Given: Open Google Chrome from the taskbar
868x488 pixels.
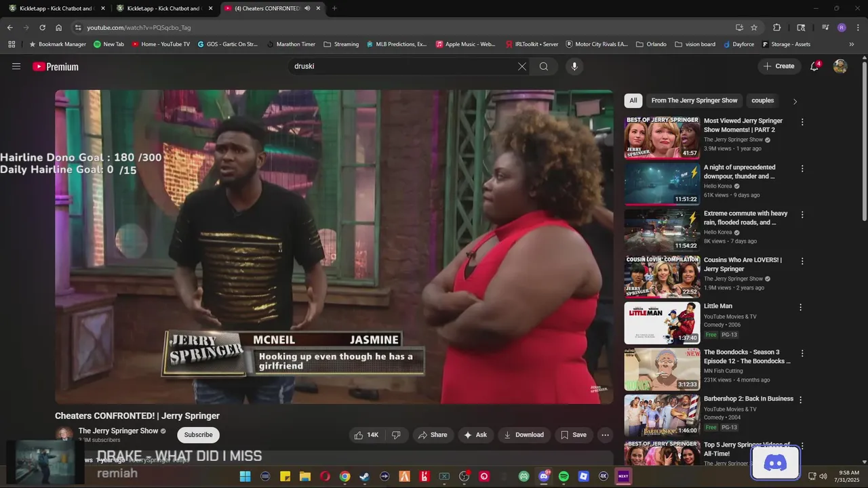Looking at the screenshot, I should 344,476.
